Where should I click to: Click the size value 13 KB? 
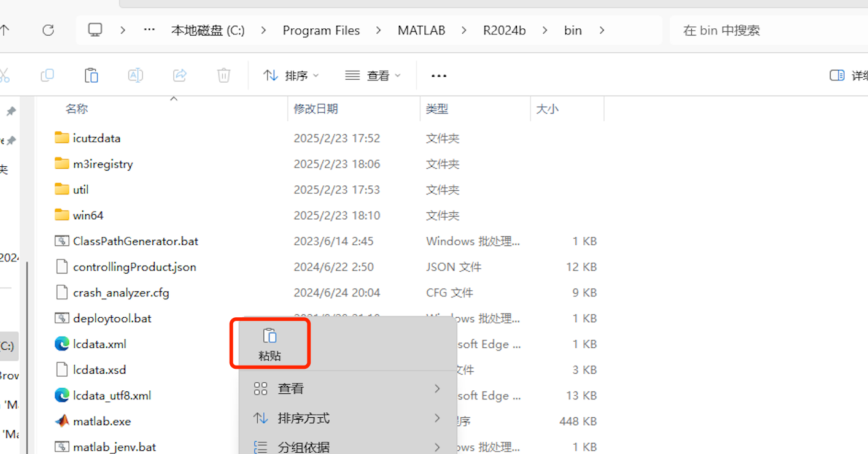tap(581, 396)
